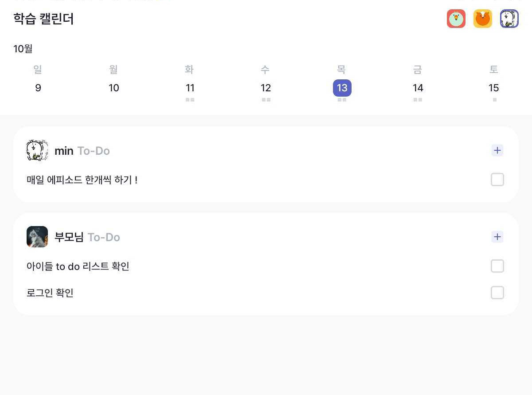Check off 매일 에피소드 한개씩 하기 task
532x395 pixels.
[x=497, y=180]
